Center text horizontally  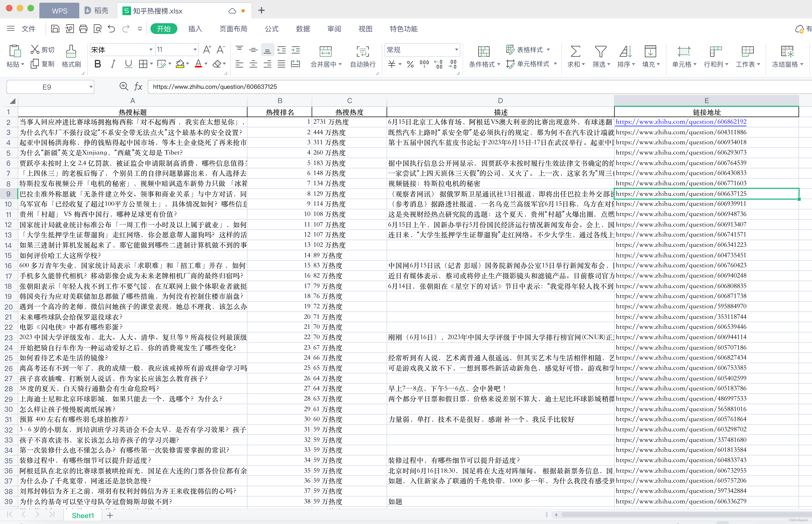click(x=253, y=64)
